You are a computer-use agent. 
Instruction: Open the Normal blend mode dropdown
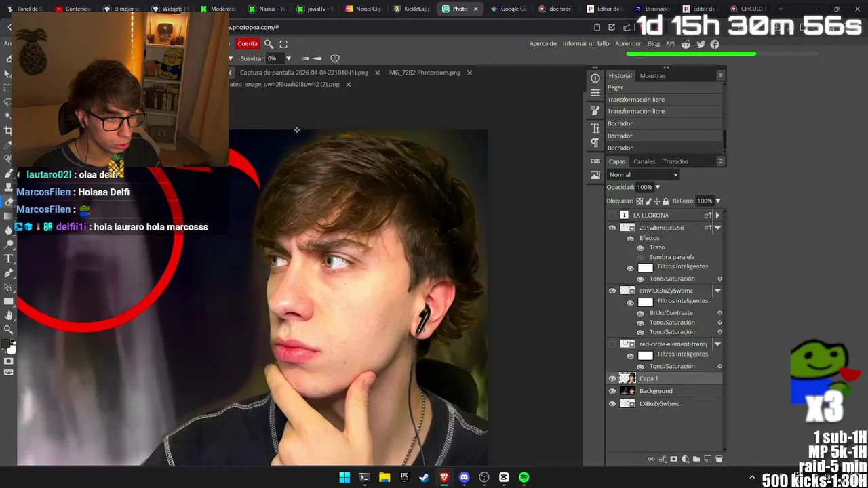(x=643, y=175)
